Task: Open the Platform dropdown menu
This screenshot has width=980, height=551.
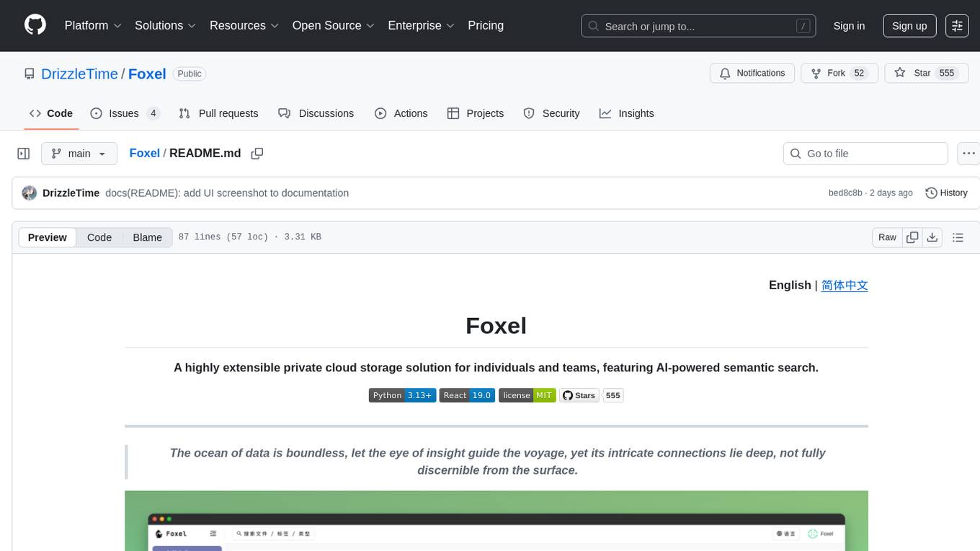Action: point(93,25)
